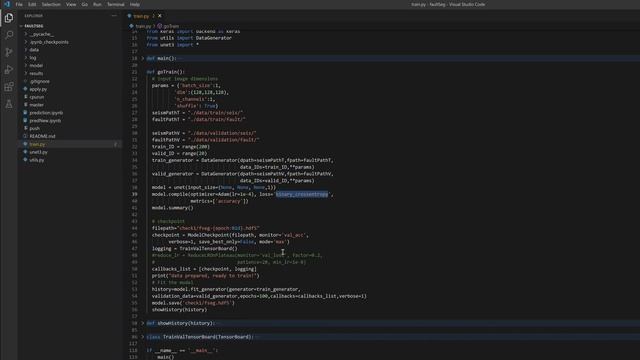Viewport: 640px width, 360px height.
Task: Open the push script file
Action: (x=34, y=128)
